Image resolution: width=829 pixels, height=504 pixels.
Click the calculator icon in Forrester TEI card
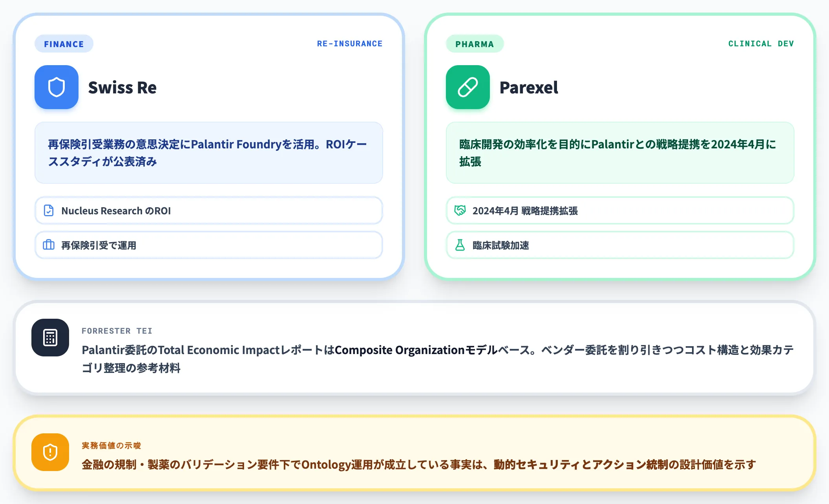[x=50, y=338]
